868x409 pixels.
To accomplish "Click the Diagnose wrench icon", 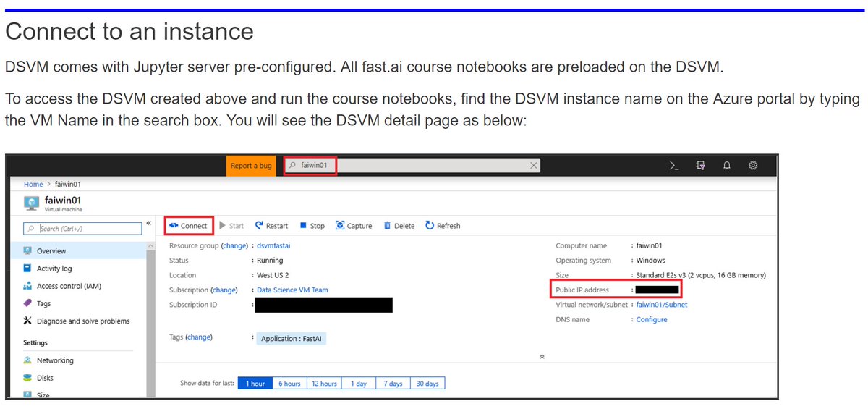I will pos(27,321).
